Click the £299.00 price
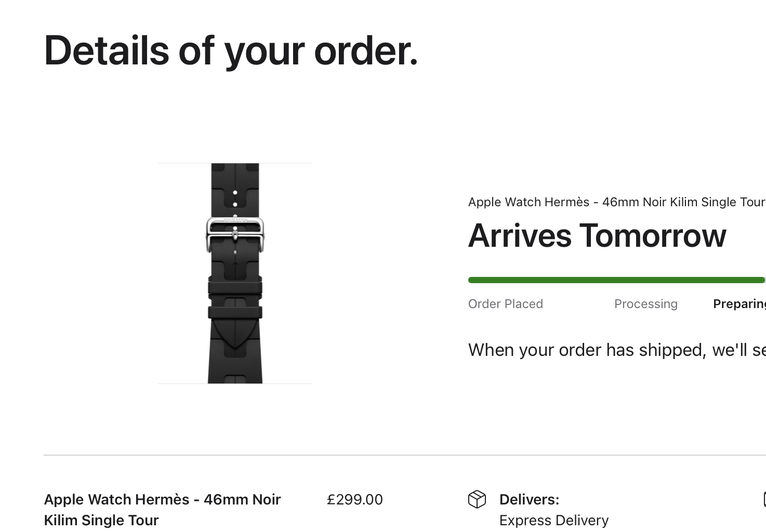766x532 pixels. 354,500
